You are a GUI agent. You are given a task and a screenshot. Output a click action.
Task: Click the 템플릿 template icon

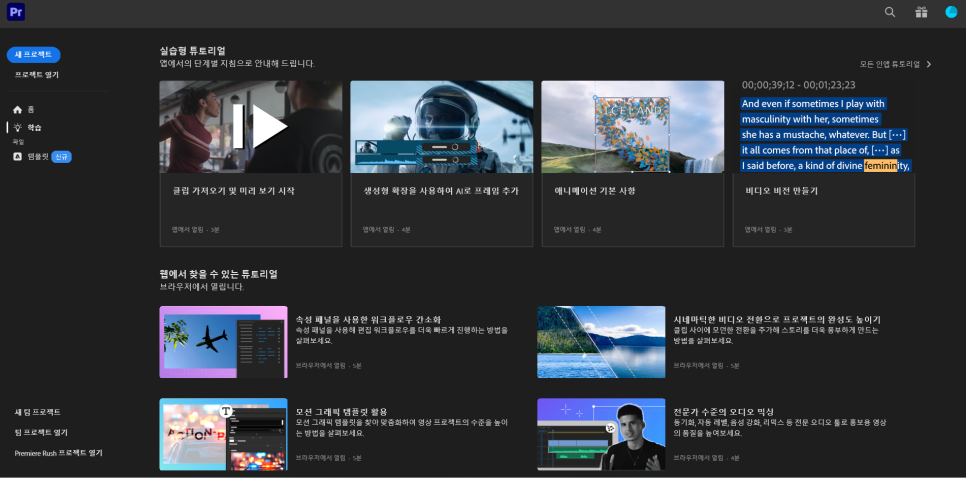point(17,157)
